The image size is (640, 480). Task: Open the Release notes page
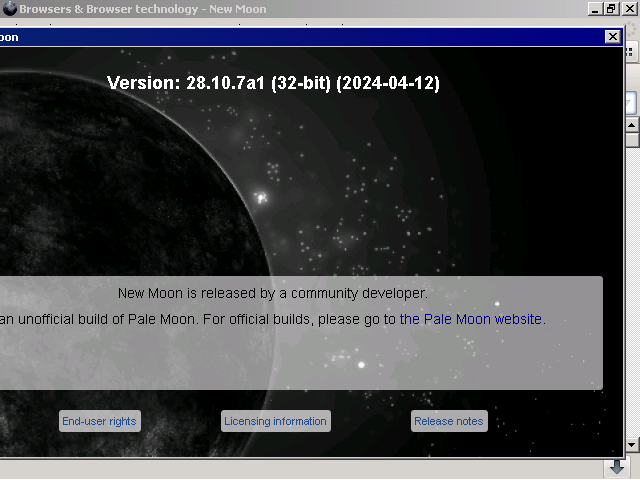449,421
